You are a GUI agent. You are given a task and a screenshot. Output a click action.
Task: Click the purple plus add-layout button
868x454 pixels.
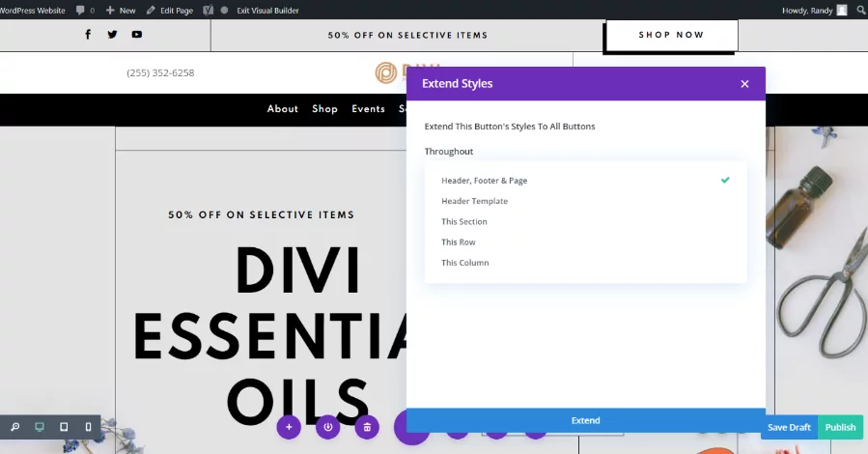pyautogui.click(x=289, y=427)
